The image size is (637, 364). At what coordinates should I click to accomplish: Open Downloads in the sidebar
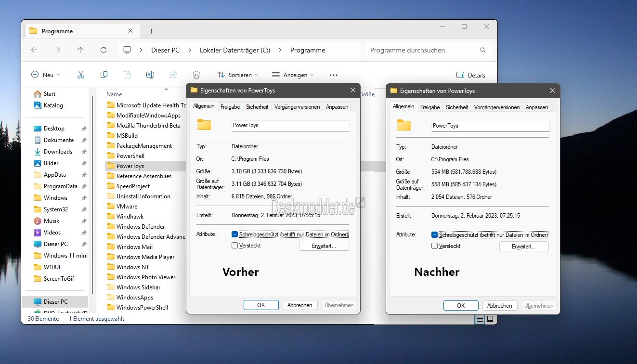58,152
